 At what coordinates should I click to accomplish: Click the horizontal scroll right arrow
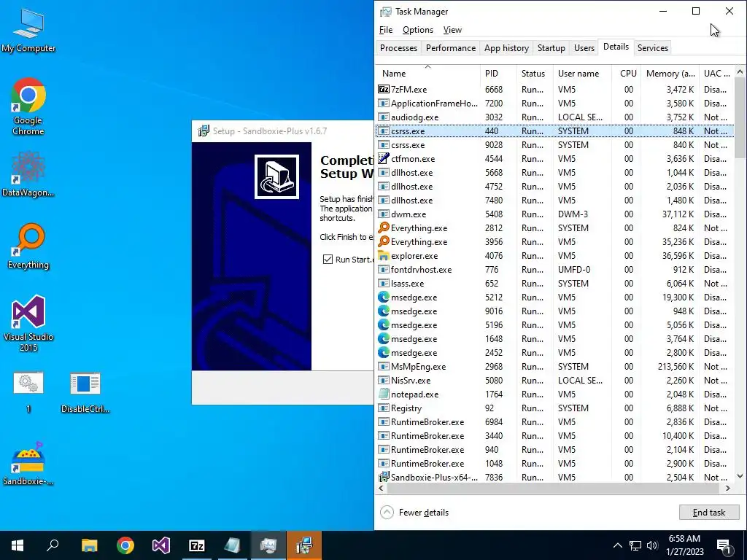[728, 488]
